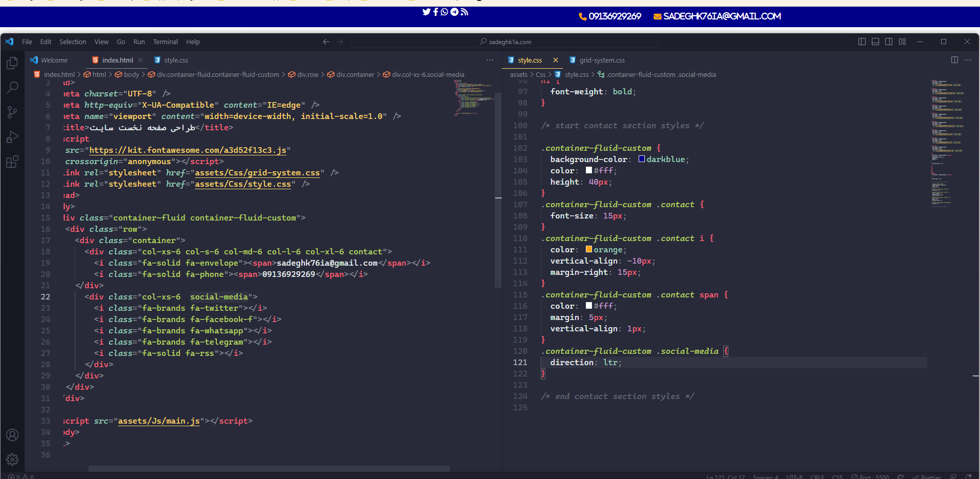Open the View menu

(x=101, y=42)
